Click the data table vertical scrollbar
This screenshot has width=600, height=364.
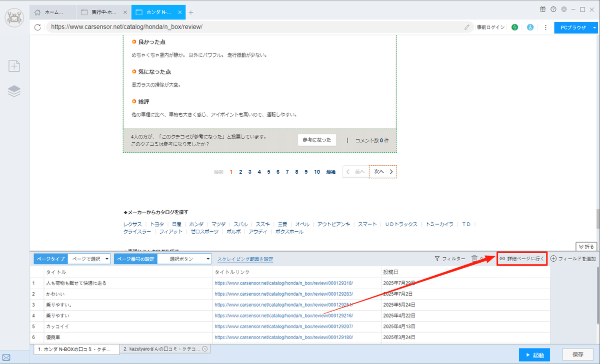[x=597, y=295]
